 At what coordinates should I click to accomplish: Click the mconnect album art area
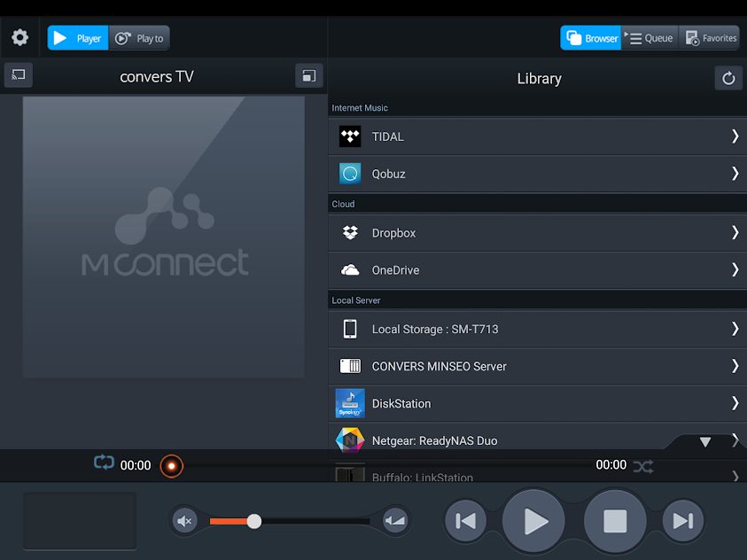163,237
